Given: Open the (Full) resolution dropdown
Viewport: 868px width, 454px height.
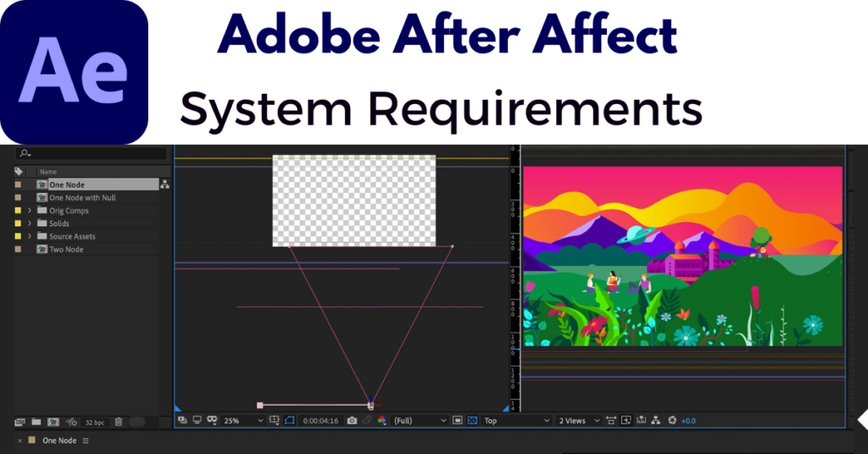Looking at the screenshot, I should (x=420, y=421).
